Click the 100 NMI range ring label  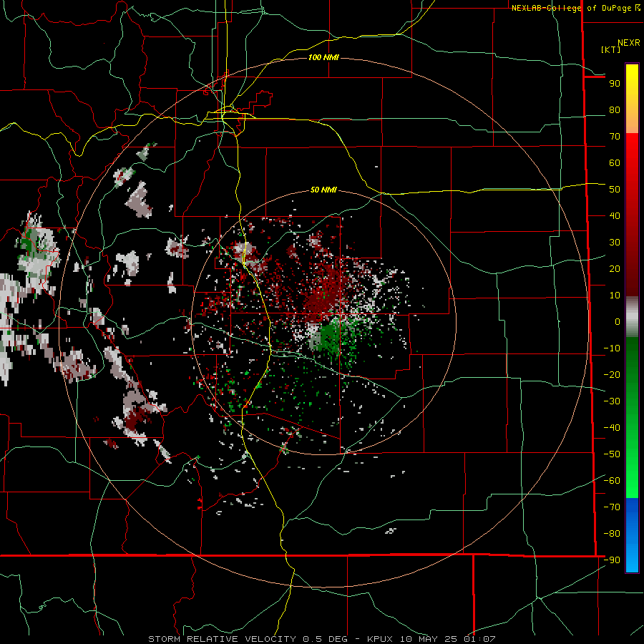323,57
